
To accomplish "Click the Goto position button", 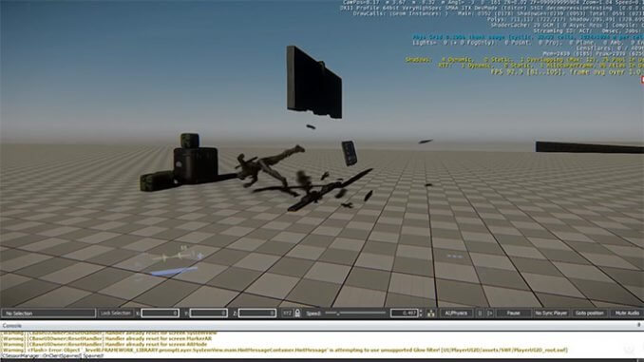I will tap(589, 314).
